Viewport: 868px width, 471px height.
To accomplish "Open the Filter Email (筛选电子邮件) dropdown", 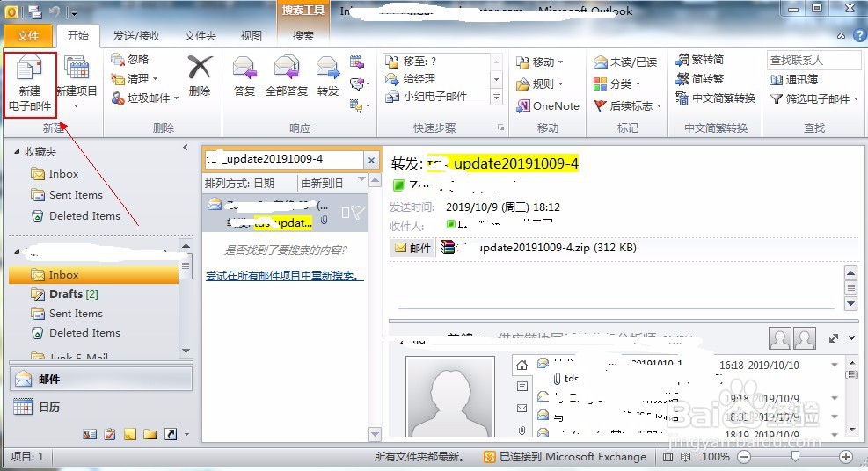I will coord(813,99).
